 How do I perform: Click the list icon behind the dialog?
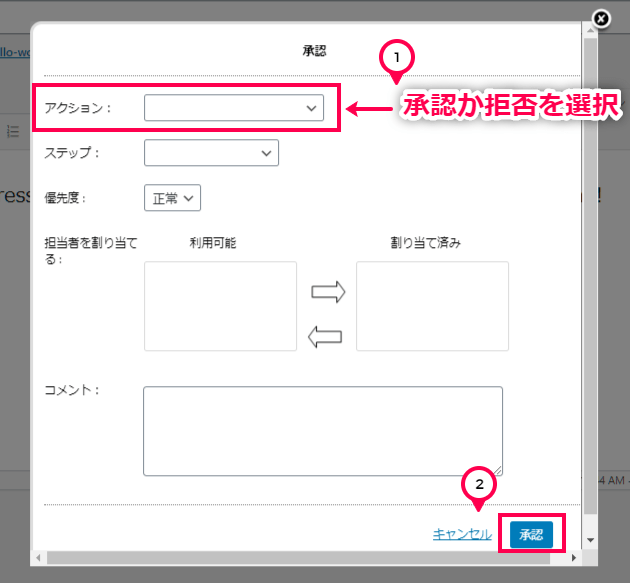(13, 131)
